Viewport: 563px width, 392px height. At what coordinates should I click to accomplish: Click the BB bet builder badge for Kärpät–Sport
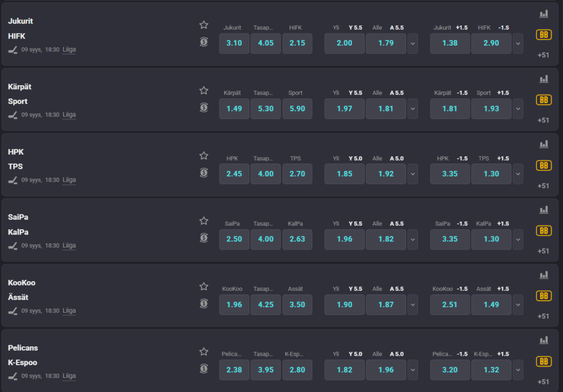(544, 100)
